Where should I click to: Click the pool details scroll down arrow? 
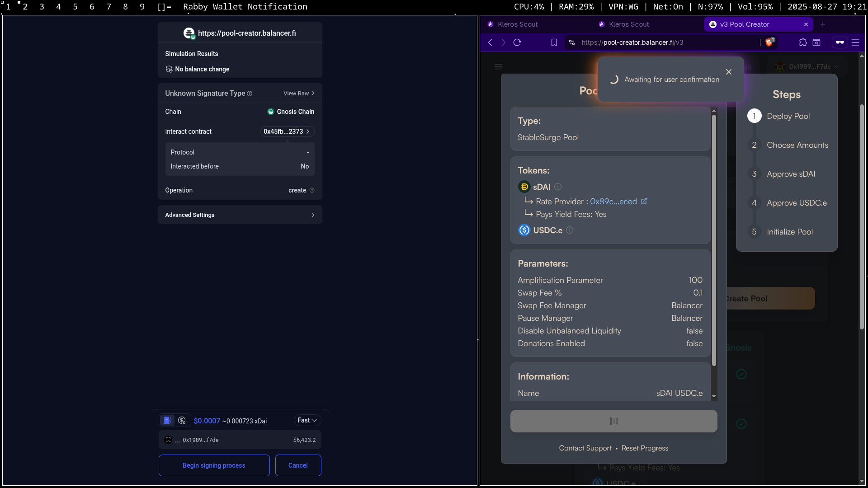[714, 397]
